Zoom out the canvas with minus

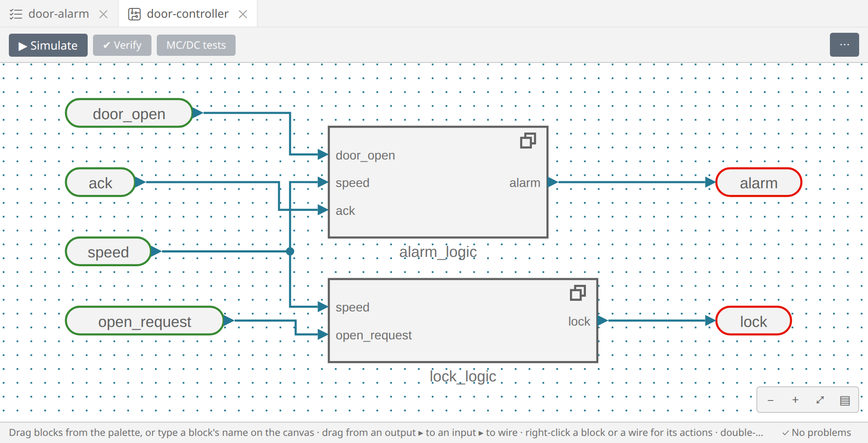tap(771, 400)
